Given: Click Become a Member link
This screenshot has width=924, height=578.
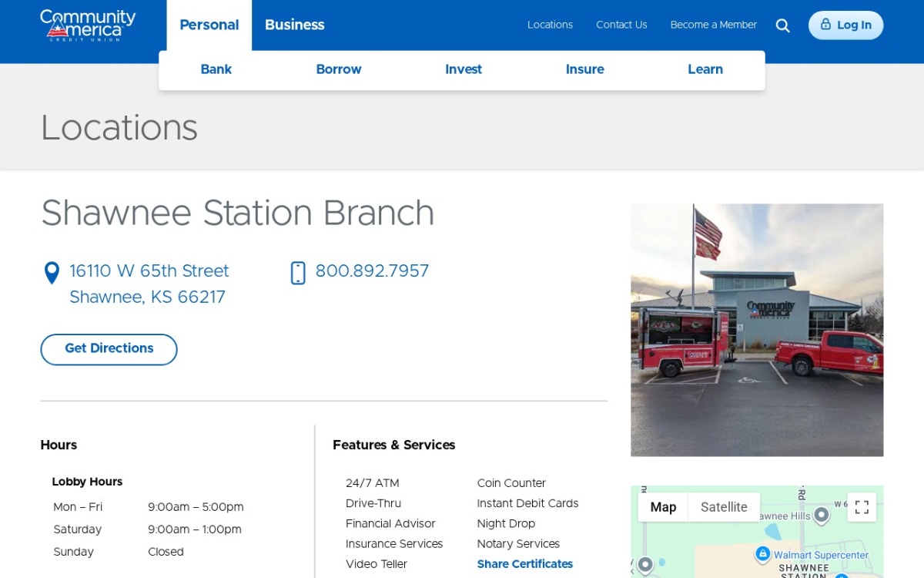Looking at the screenshot, I should click(x=714, y=25).
